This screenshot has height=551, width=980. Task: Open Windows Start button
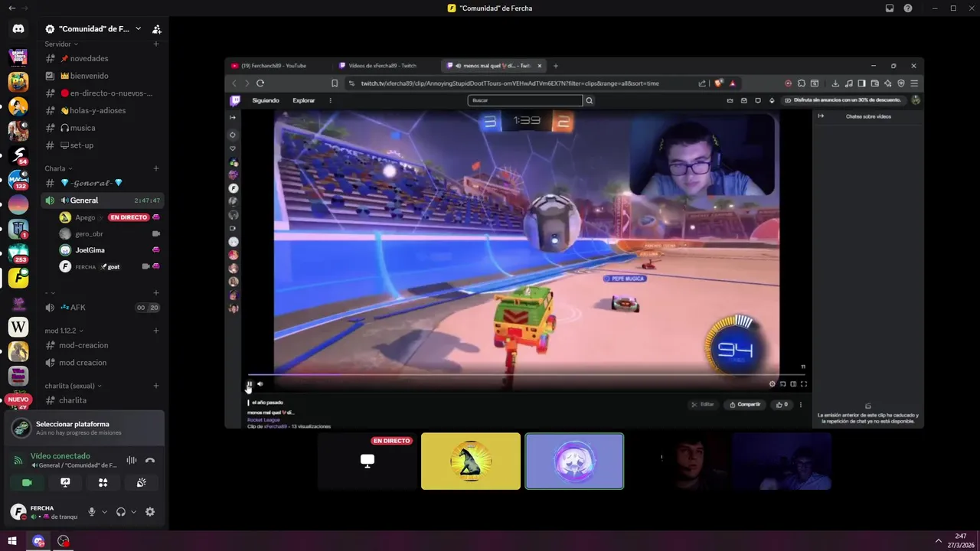[12, 541]
